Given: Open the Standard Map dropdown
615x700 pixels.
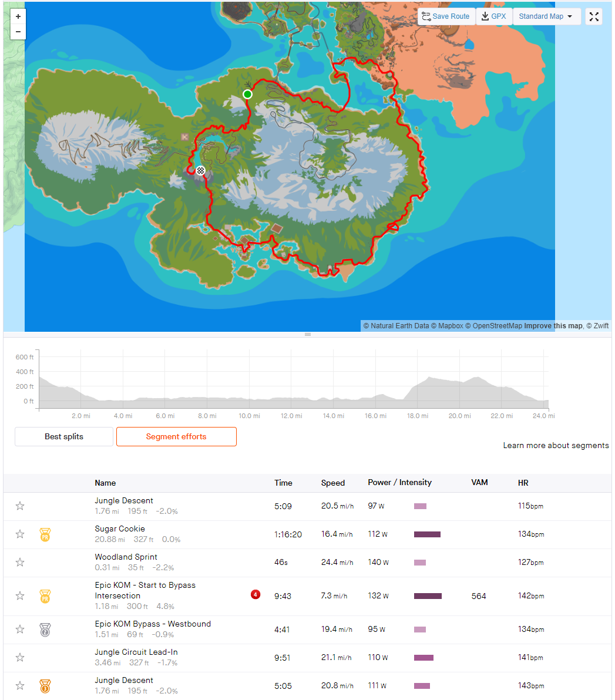Looking at the screenshot, I should [x=546, y=16].
